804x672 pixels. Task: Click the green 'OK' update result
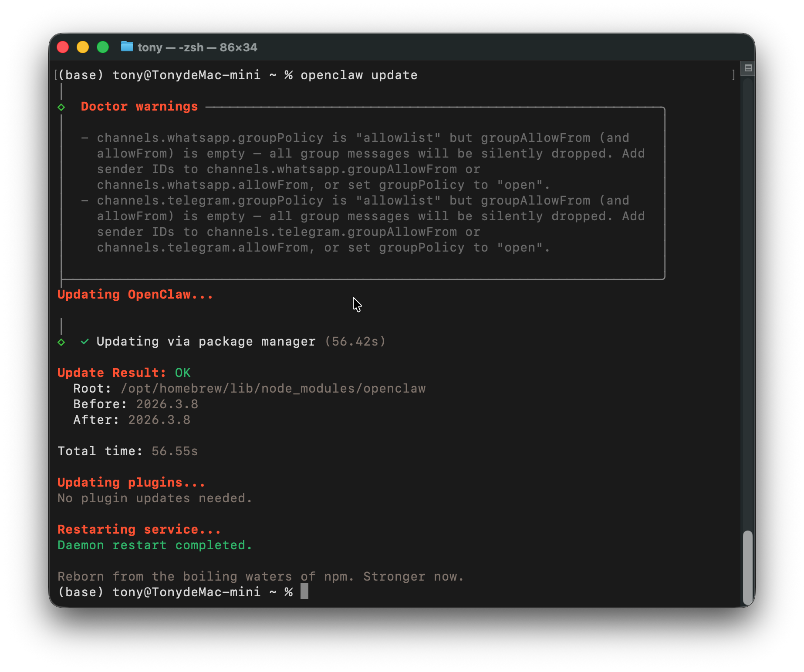[x=182, y=373]
